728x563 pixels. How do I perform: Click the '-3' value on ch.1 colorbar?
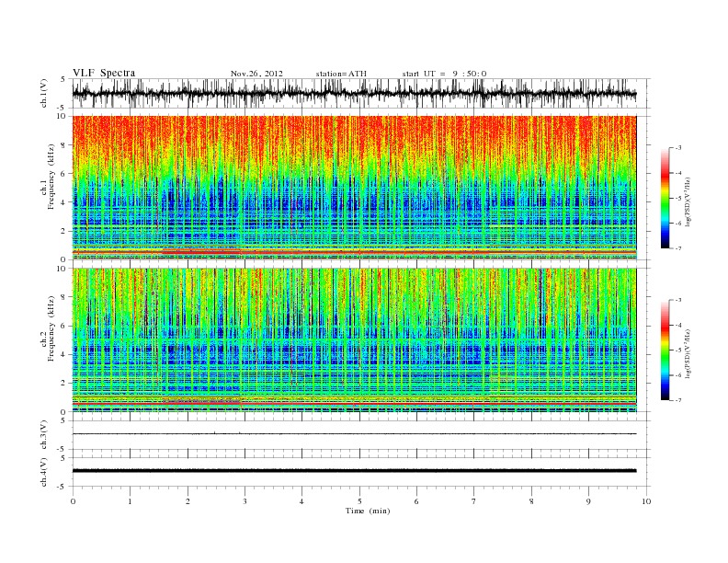[677, 148]
